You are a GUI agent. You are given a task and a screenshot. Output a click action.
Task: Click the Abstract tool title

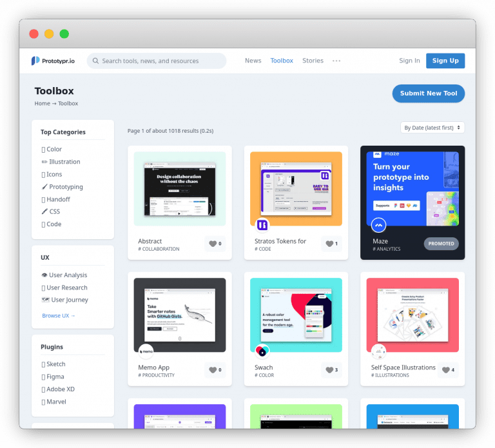click(150, 241)
